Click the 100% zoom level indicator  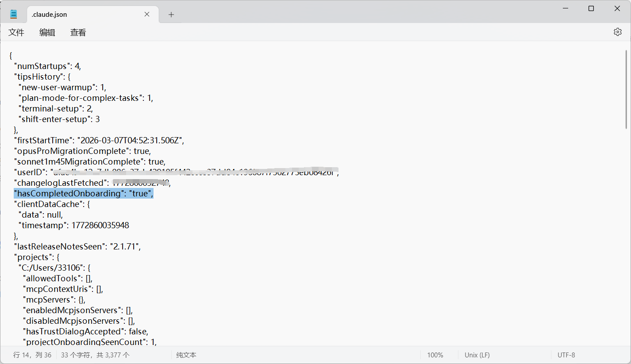coord(435,355)
